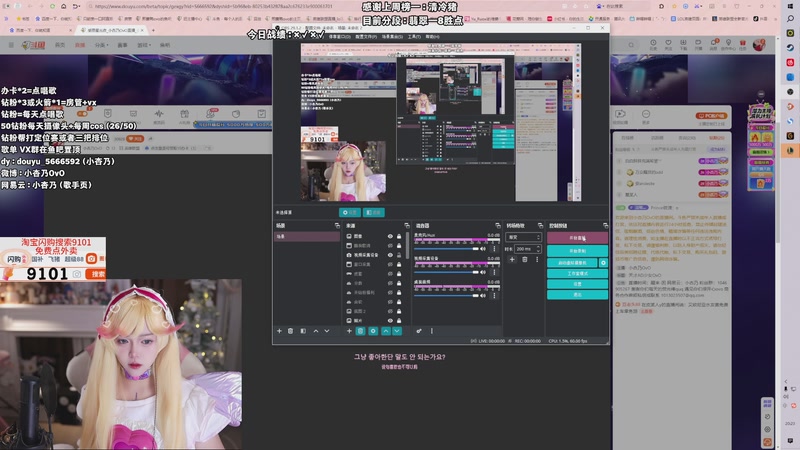Open transitions three-dot menu

(x=537, y=260)
